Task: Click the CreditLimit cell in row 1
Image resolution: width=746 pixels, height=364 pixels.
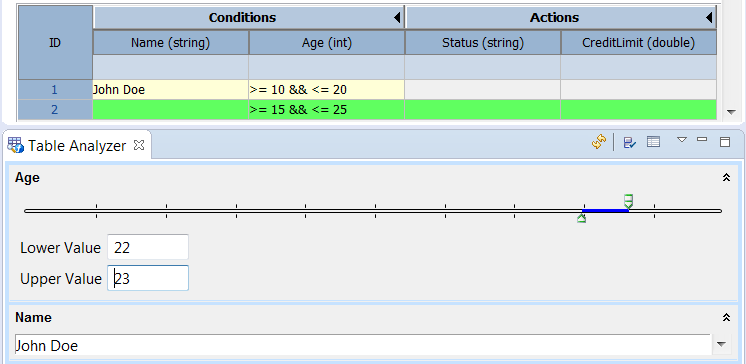Action: click(x=639, y=89)
